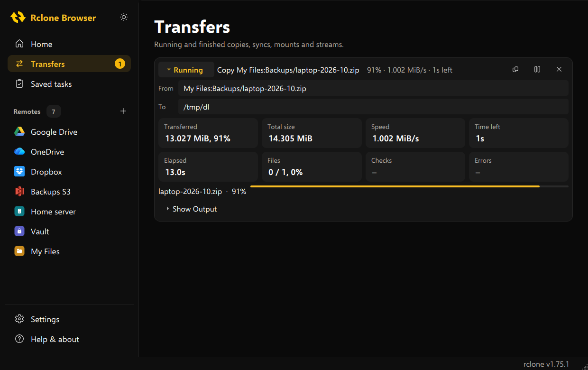Click the Transfers arrows icon
The width and height of the screenshot is (588, 370).
click(x=19, y=64)
